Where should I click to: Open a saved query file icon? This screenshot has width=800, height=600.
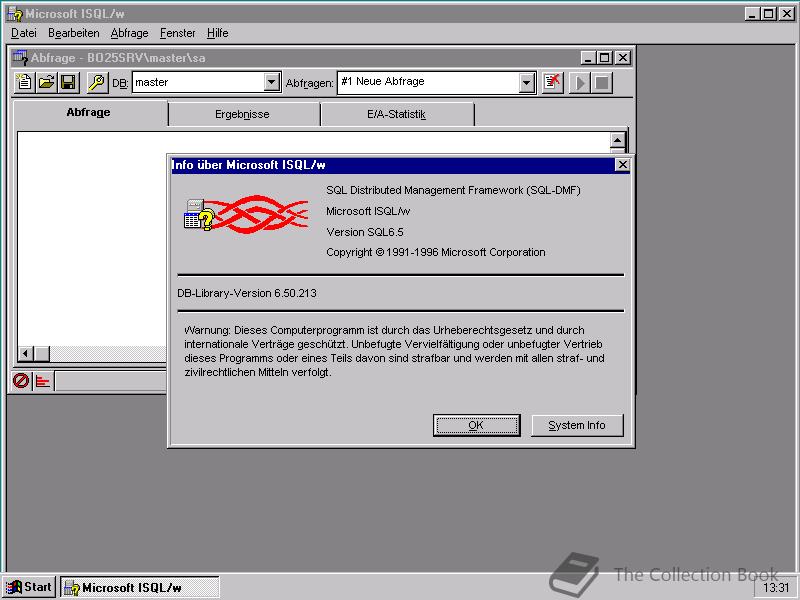tap(46, 82)
